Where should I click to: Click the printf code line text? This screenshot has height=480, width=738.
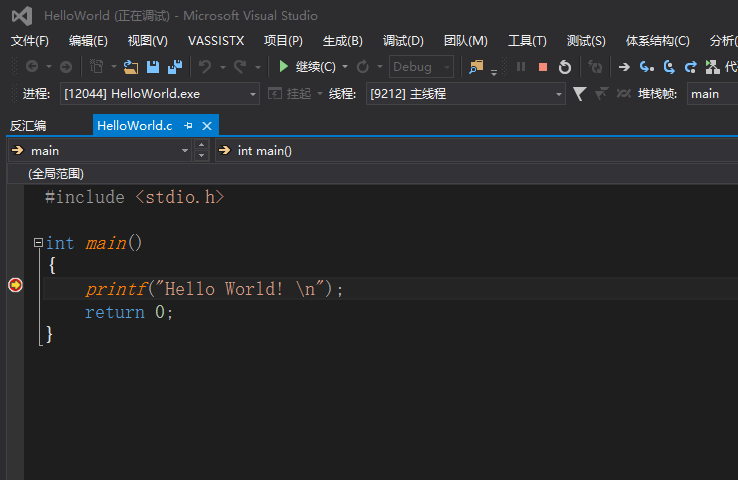pyautogui.click(x=214, y=289)
